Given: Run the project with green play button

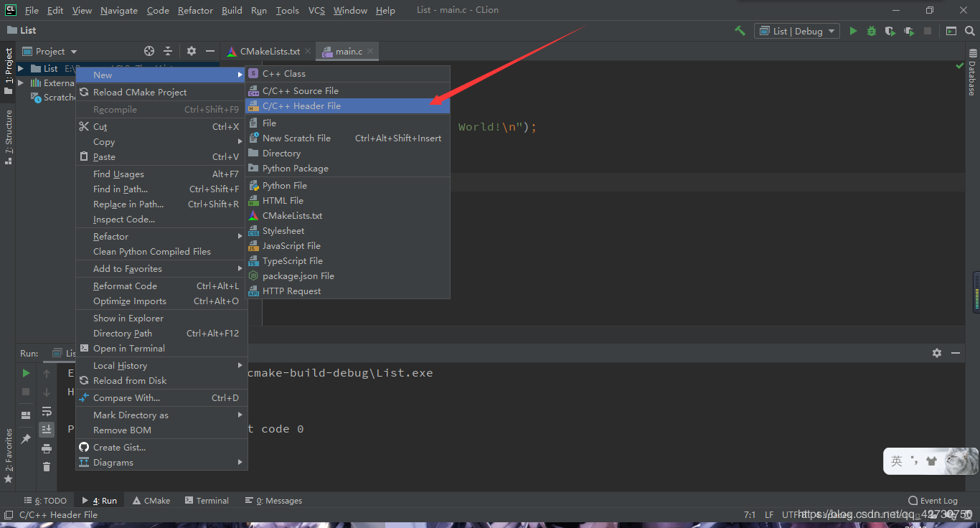Looking at the screenshot, I should tap(853, 31).
